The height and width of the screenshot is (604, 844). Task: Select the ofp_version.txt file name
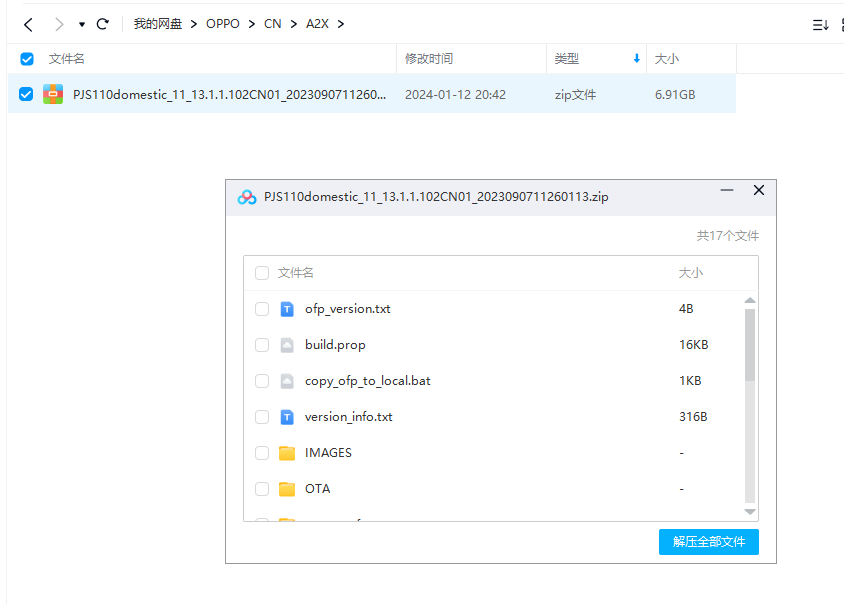pos(348,309)
